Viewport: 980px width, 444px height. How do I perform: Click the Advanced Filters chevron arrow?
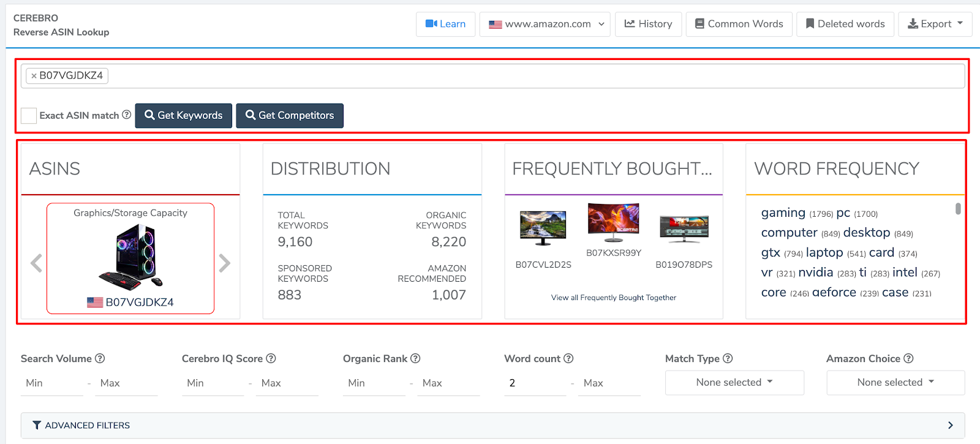pos(951,425)
